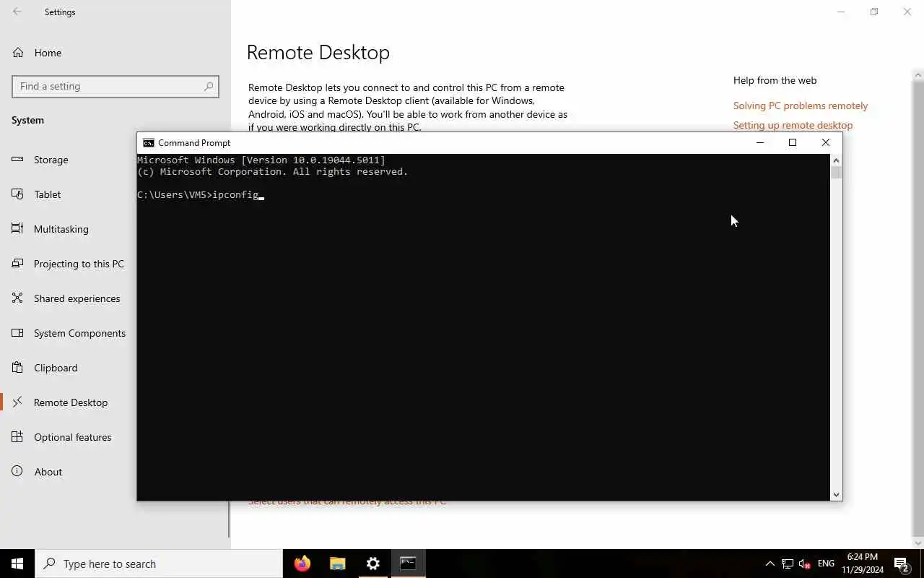The image size is (924, 578).
Task: Click the Projecting to this PC icon
Action: [x=17, y=264]
